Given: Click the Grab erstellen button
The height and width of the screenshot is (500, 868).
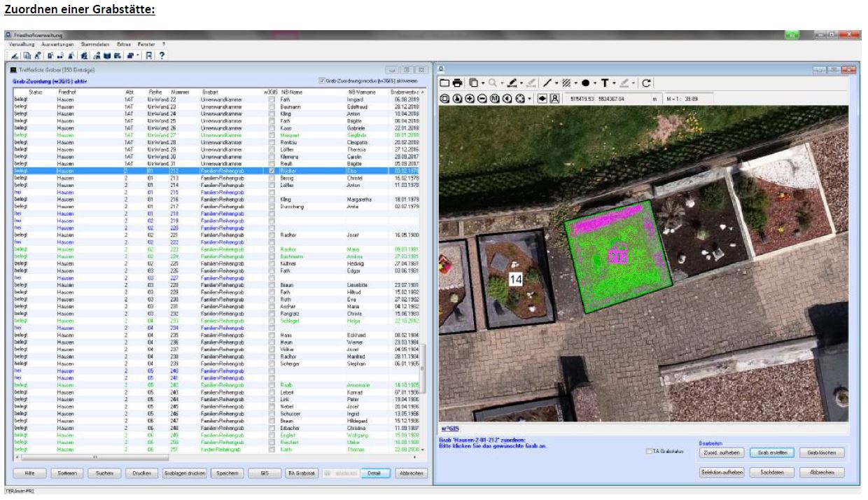Looking at the screenshot, I should pyautogui.click(x=772, y=453).
